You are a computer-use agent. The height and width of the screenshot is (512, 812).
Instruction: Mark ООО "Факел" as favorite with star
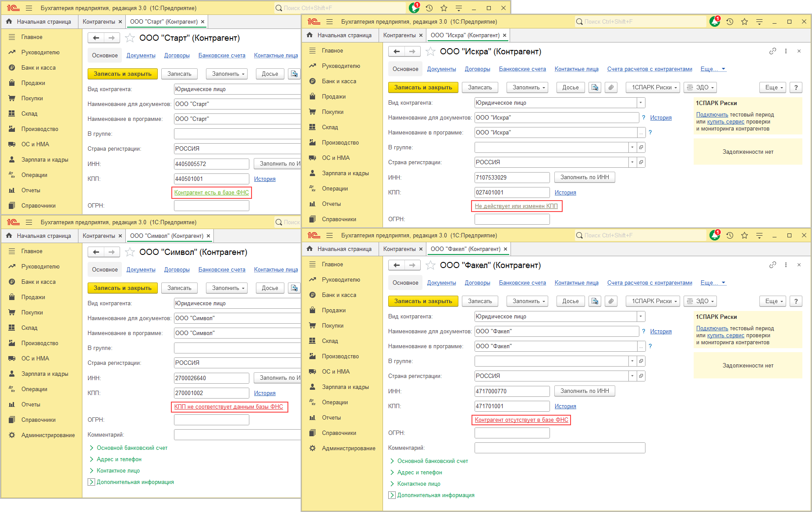(430, 265)
